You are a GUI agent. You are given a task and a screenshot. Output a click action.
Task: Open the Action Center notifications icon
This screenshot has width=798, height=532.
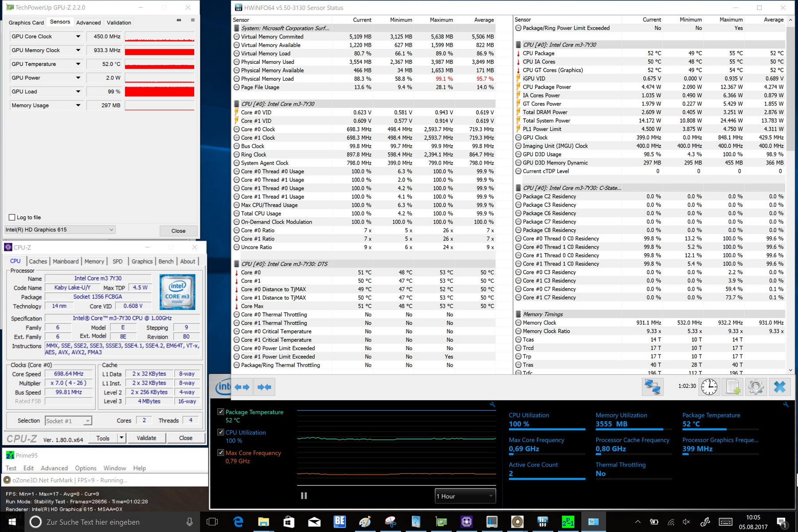coord(782,522)
